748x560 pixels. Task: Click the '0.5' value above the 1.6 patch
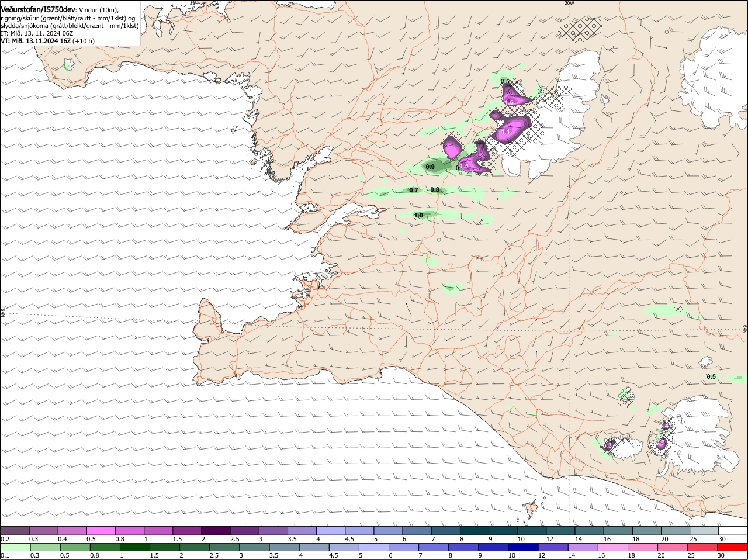click(x=505, y=81)
